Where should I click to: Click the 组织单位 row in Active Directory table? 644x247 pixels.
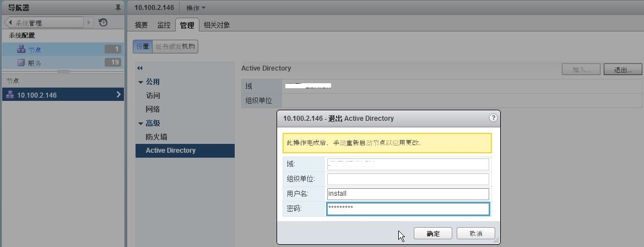(441, 100)
